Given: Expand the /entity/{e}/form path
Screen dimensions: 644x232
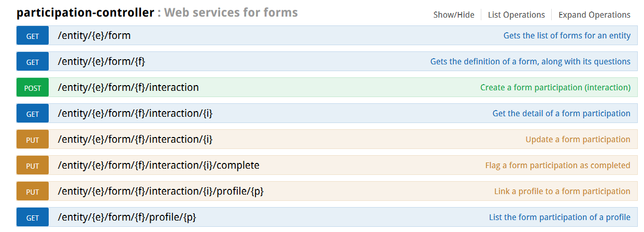Looking at the screenshot, I should point(94,36).
